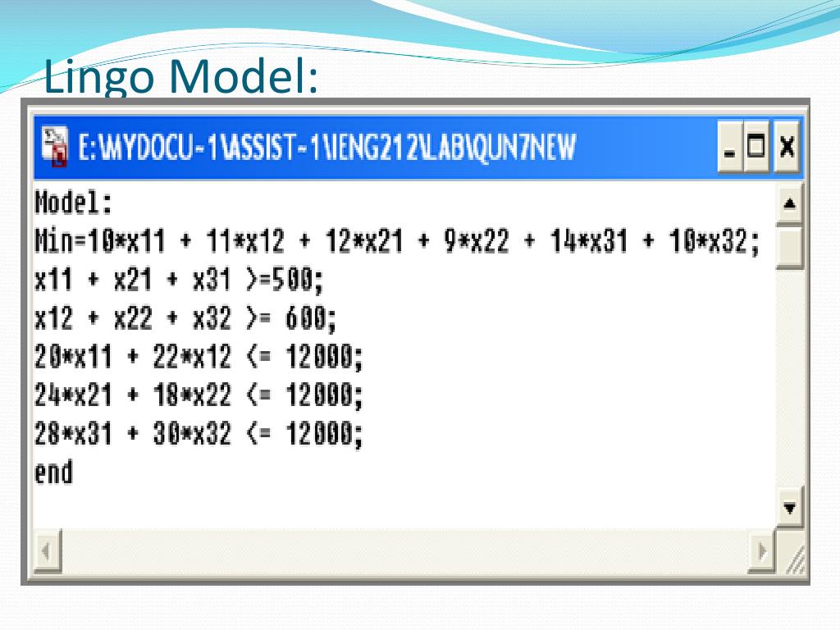
Task: Click the 'x12 + x22 + x32 >= 600;' constraint
Action: [x=185, y=319]
